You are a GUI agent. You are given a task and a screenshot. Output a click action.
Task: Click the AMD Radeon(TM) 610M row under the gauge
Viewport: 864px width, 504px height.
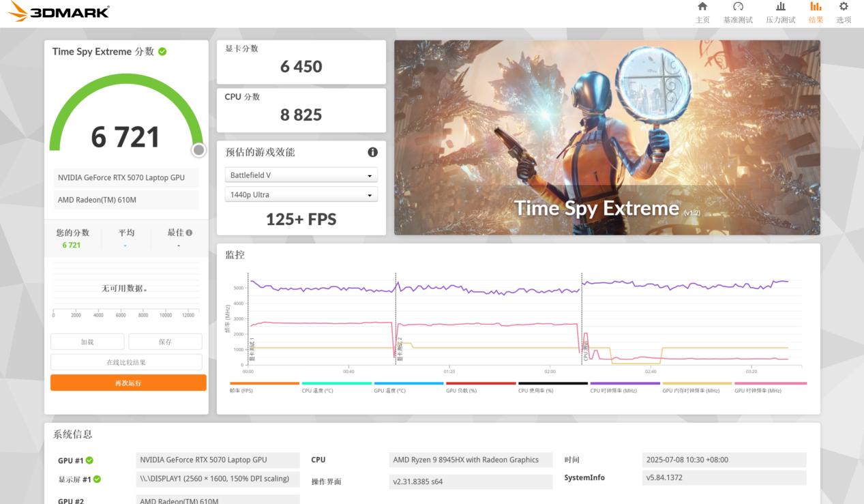click(x=125, y=200)
